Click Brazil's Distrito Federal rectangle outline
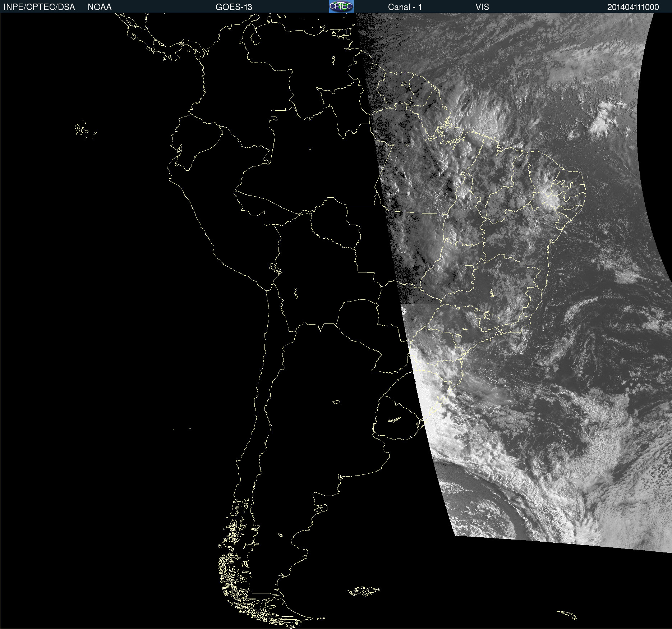Screen dimensions: 672x629 coord(469,268)
